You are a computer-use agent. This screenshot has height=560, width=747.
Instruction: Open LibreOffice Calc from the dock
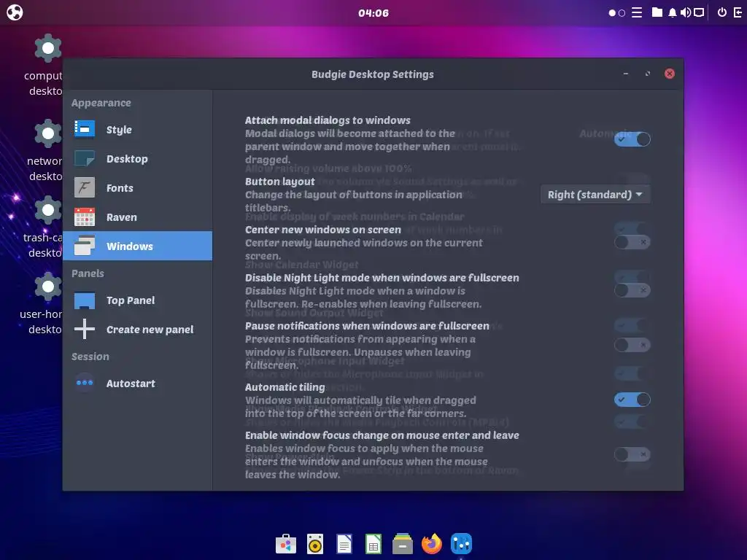tap(373, 544)
